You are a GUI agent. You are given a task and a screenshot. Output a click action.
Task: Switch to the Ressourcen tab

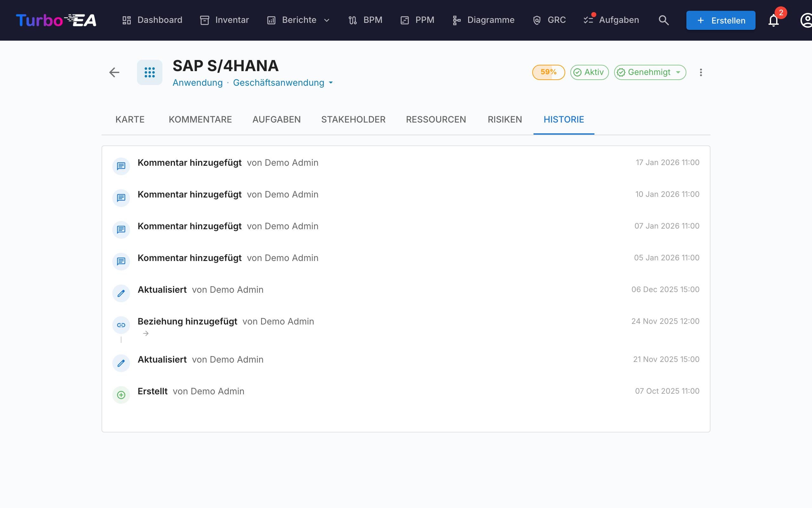tap(436, 120)
